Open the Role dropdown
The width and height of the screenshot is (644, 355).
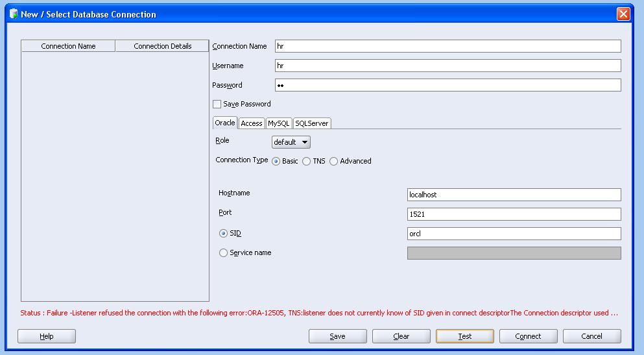click(291, 142)
